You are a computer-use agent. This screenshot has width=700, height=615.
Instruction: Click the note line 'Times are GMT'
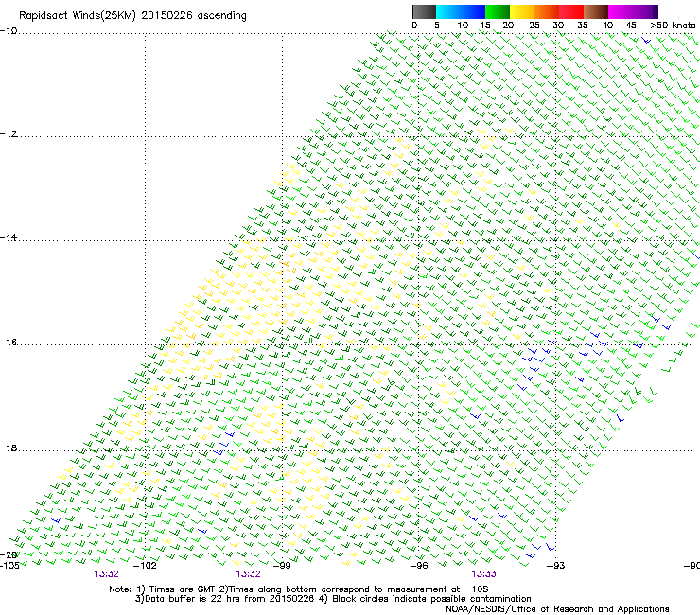182,589
